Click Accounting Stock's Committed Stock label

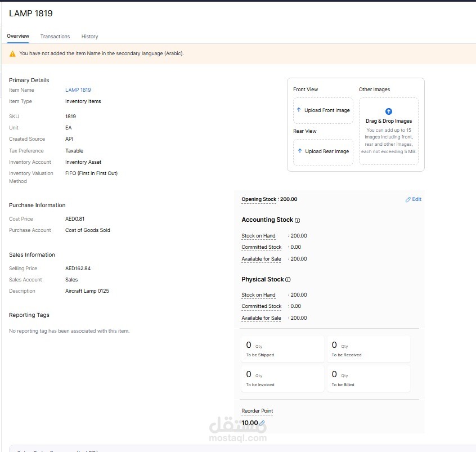tap(262, 247)
